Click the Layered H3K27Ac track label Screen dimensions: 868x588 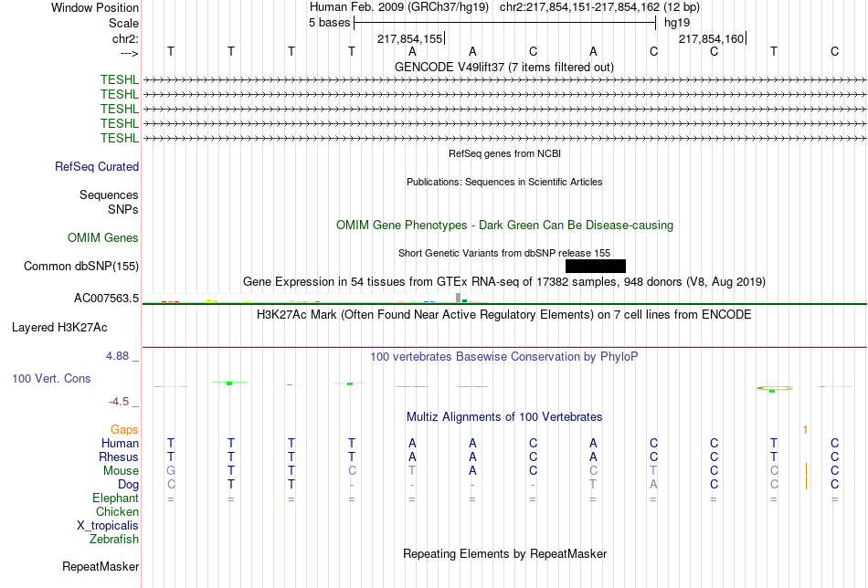point(59,328)
